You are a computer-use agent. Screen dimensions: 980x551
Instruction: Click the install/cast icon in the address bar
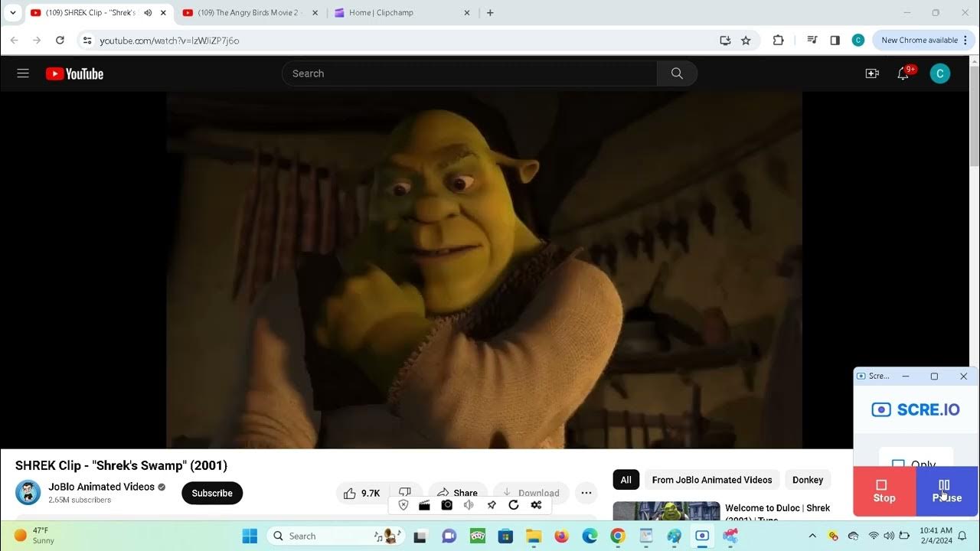tap(725, 41)
